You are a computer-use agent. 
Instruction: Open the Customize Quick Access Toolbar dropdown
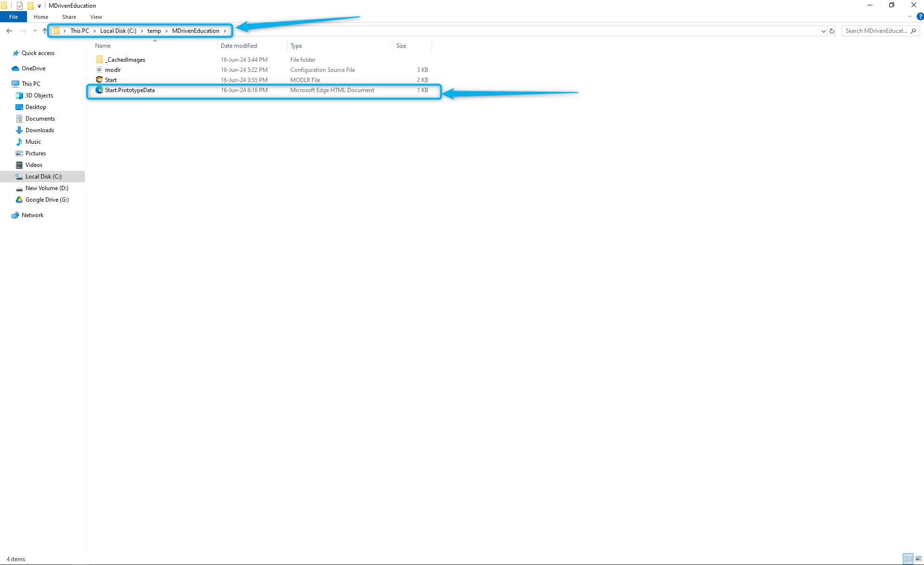pos(39,6)
